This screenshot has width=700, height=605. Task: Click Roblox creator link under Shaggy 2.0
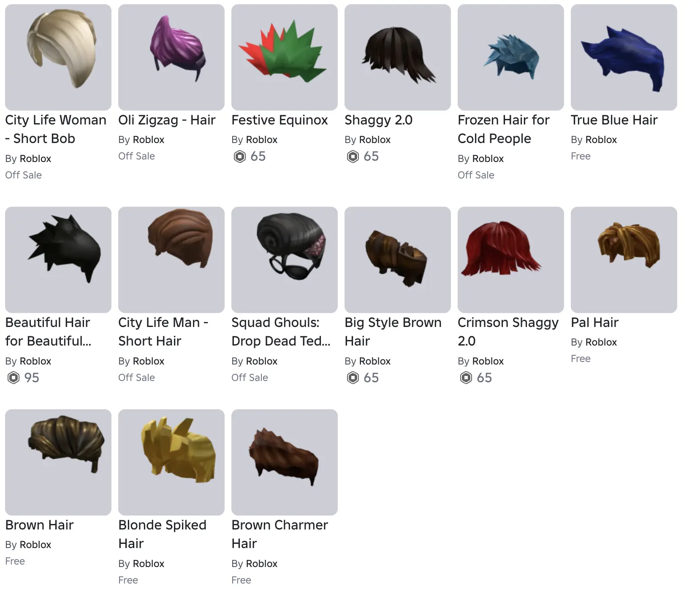click(x=375, y=140)
